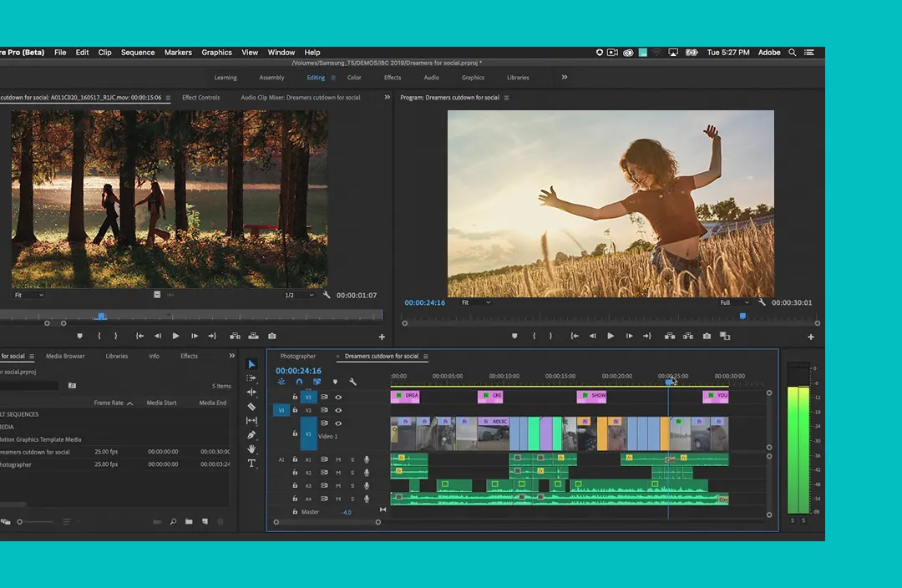The width and height of the screenshot is (902, 588).
Task: Select the Slip tool
Action: [x=251, y=421]
